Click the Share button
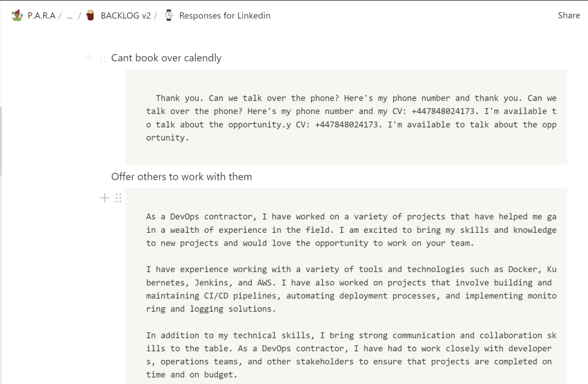The image size is (588, 384). coord(568,16)
